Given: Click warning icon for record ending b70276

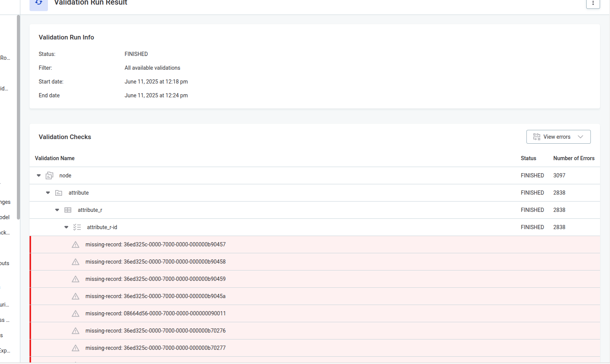Looking at the screenshot, I should tap(76, 331).
